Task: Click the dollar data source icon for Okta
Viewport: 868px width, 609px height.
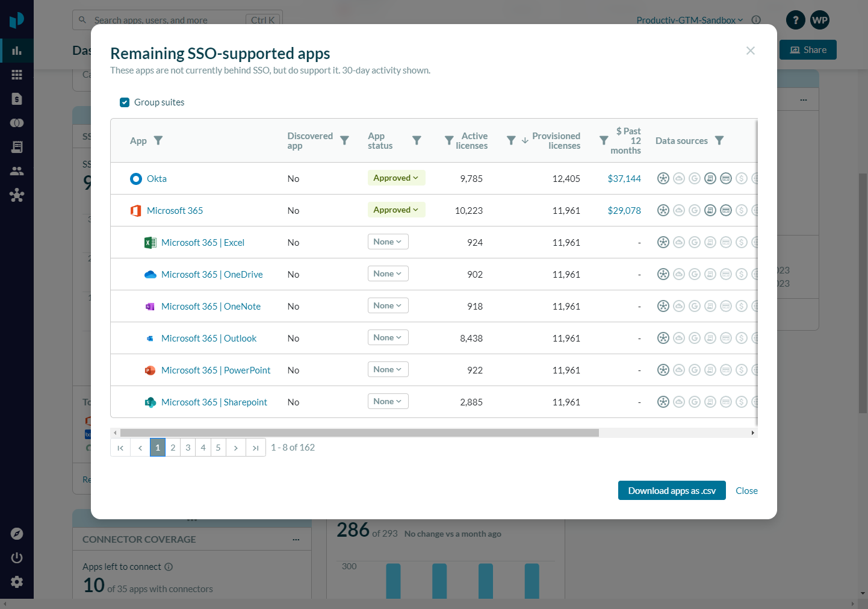Action: (x=742, y=178)
